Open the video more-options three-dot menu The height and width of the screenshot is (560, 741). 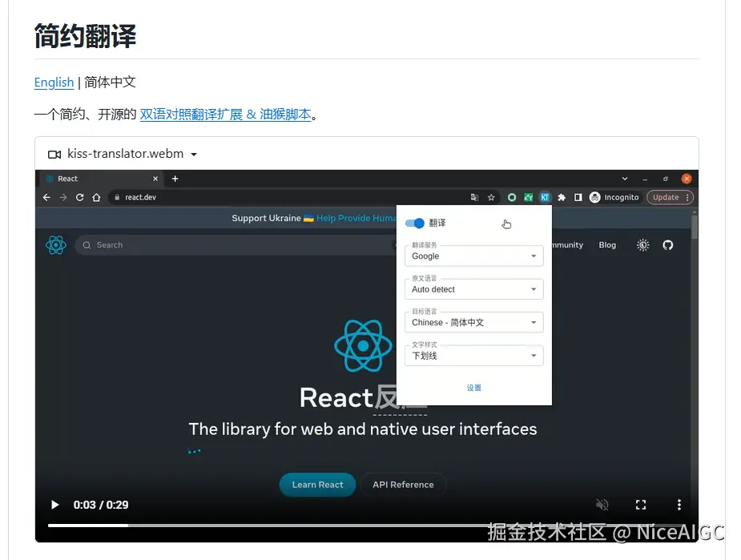[679, 505]
